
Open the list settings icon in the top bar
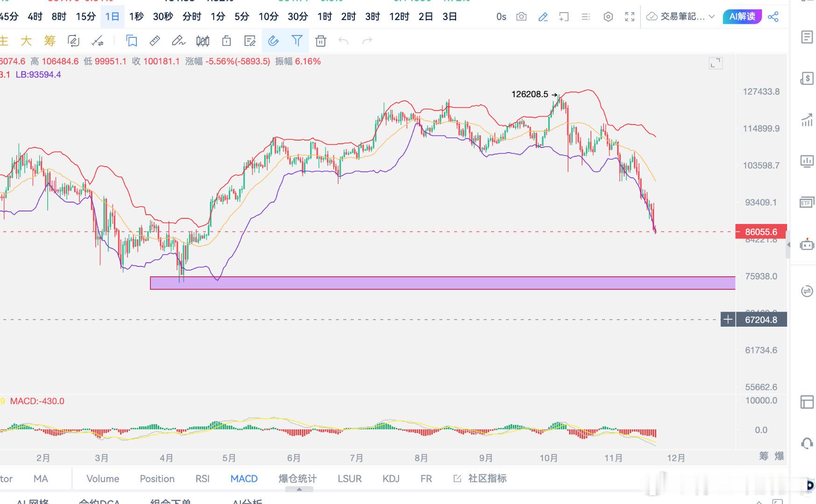586,17
